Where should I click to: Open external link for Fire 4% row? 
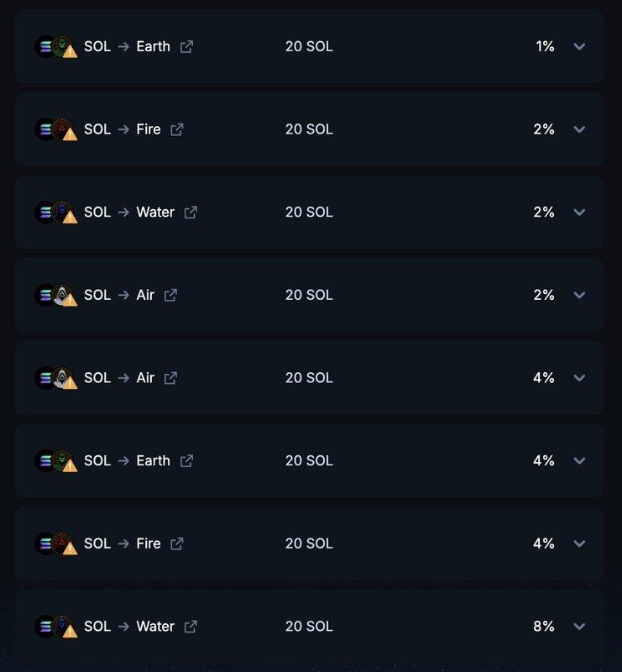pos(176,543)
